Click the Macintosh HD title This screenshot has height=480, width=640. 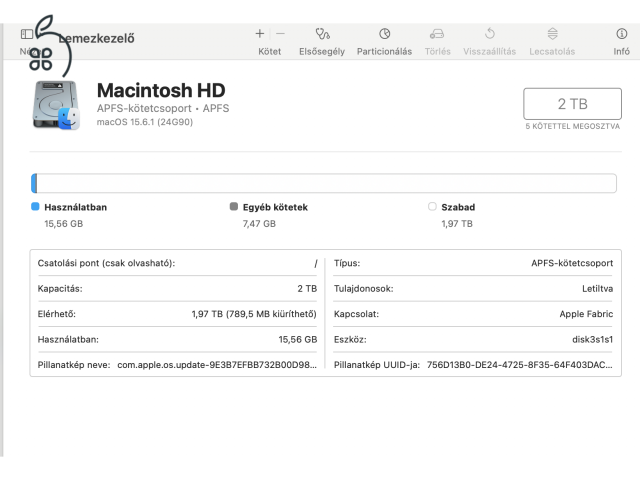tap(161, 90)
